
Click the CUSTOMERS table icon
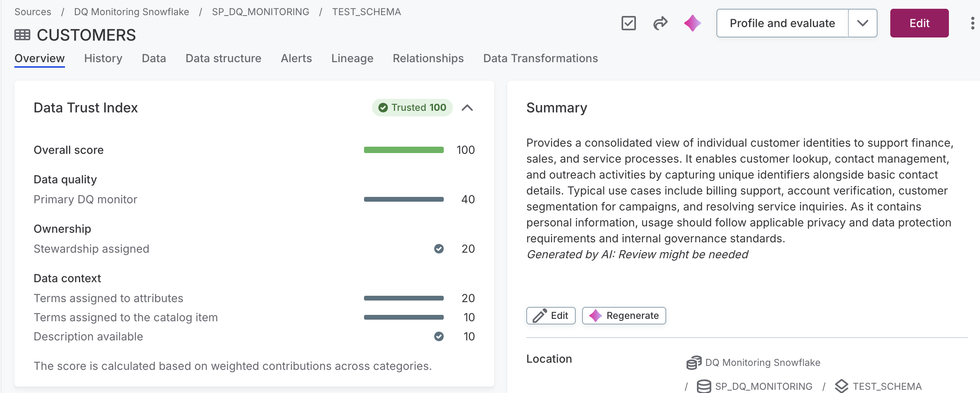22,35
